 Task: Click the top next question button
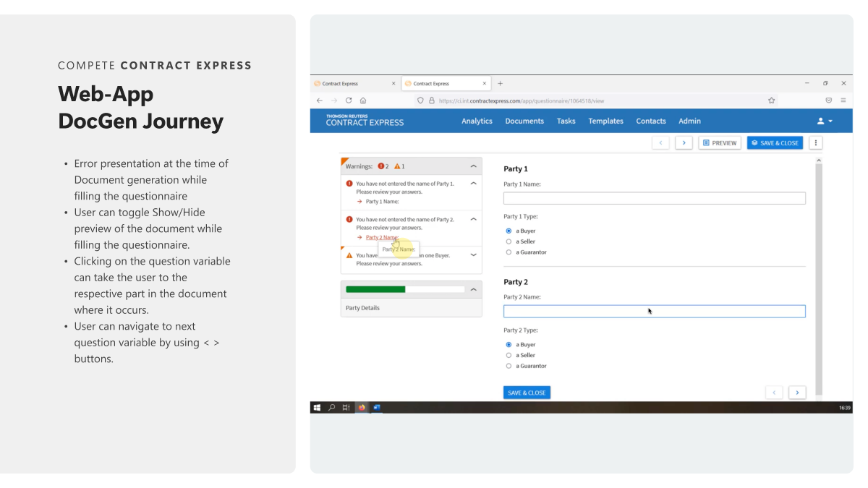coord(684,143)
